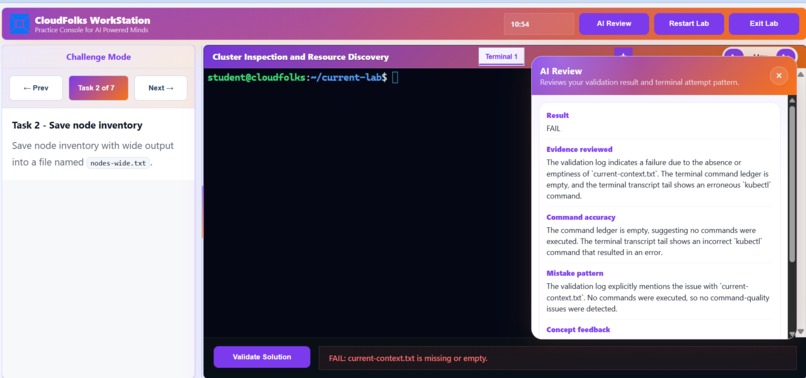Image resolution: width=806 pixels, height=378 pixels.
Task: Go to the previous task with Prev
Action: coord(36,88)
